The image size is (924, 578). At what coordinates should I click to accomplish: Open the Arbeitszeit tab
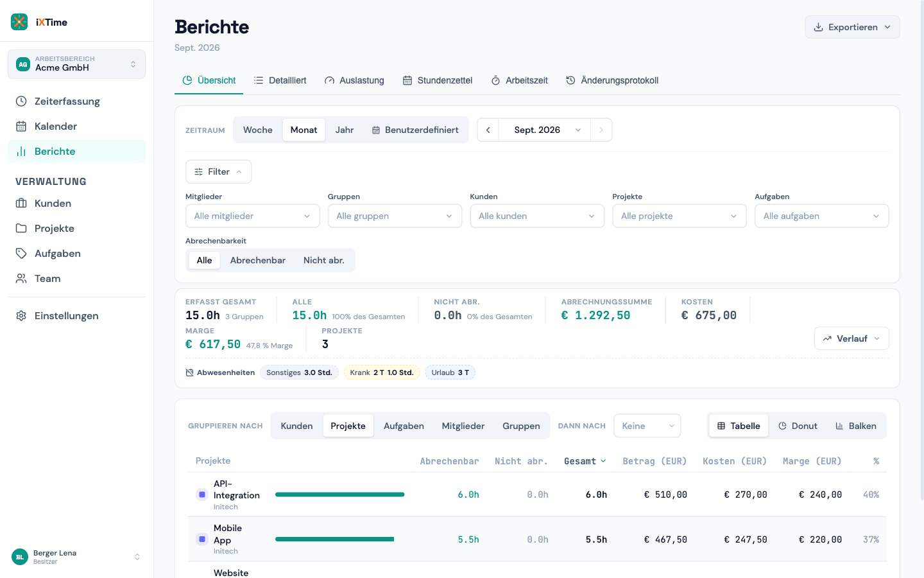[519, 80]
